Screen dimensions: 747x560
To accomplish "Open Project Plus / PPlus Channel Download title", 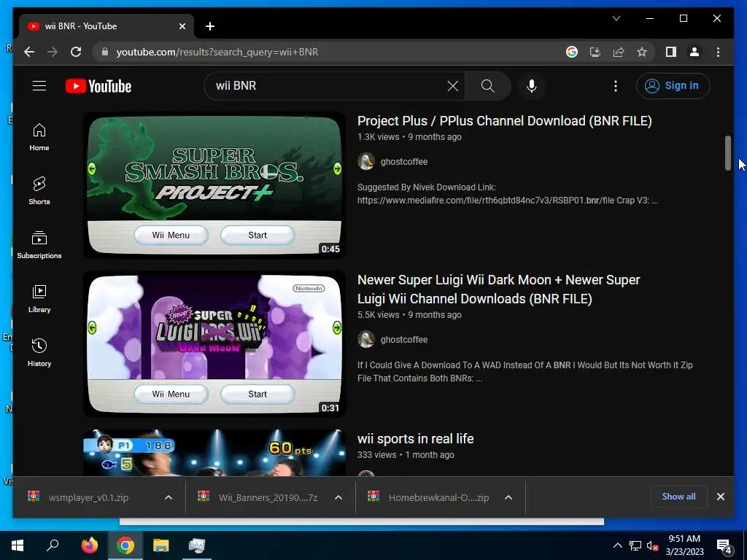I will tap(505, 121).
